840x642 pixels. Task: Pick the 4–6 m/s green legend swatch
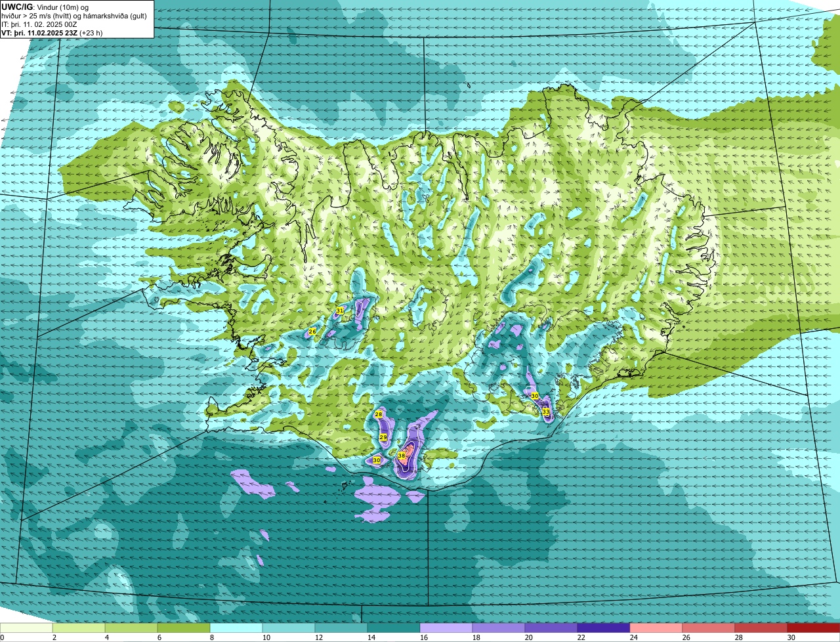[x=131, y=628]
